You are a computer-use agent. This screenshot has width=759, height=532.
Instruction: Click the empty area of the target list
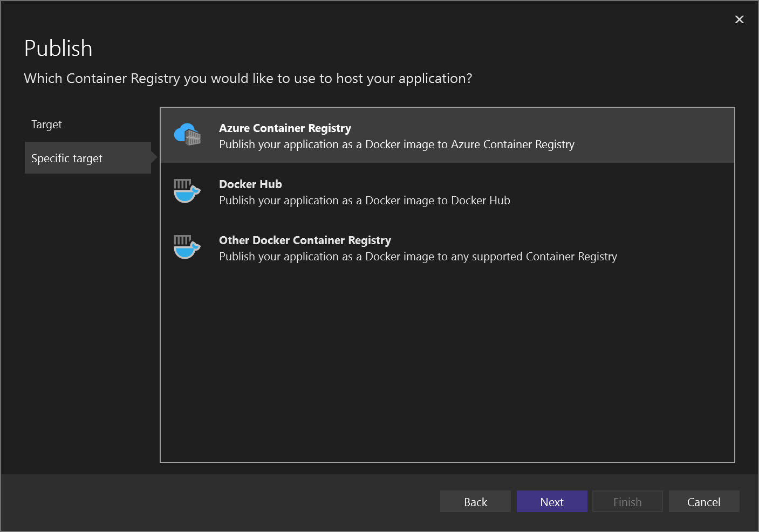click(447, 361)
